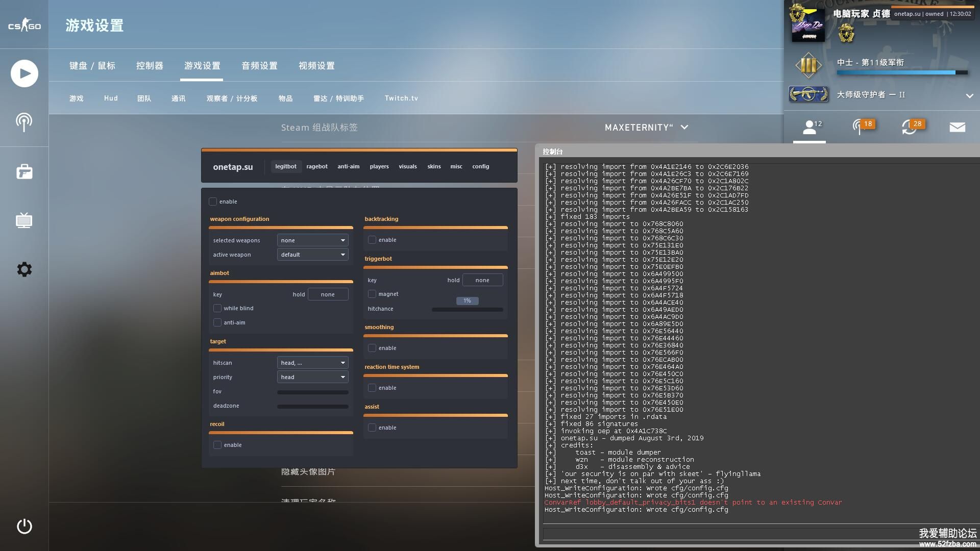Enable assist checkbox
980x551 pixels.
click(372, 428)
